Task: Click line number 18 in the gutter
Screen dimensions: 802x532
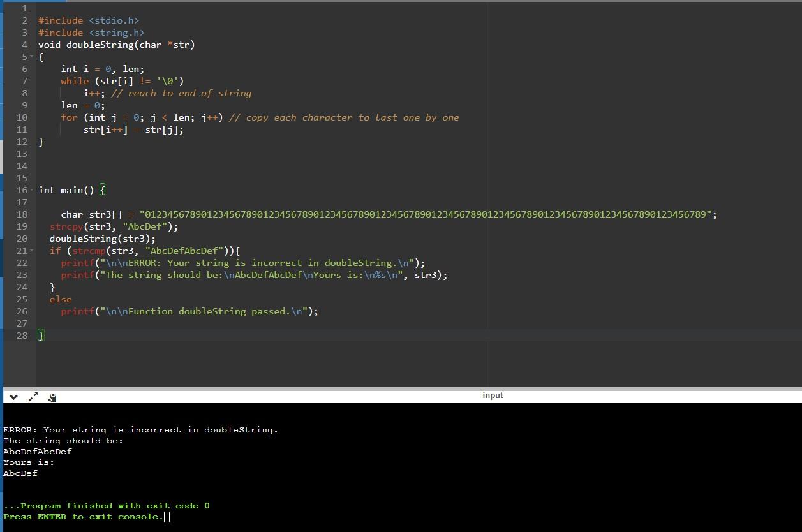Action: pyautogui.click(x=22, y=214)
